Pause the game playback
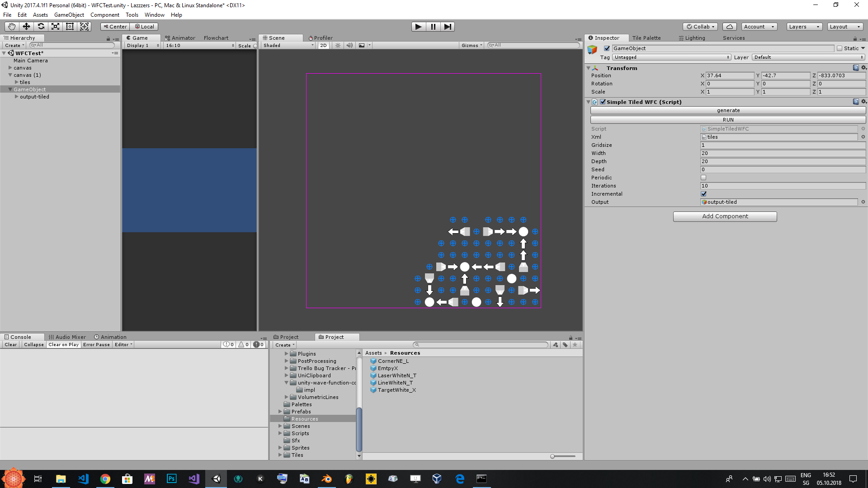 tap(433, 27)
